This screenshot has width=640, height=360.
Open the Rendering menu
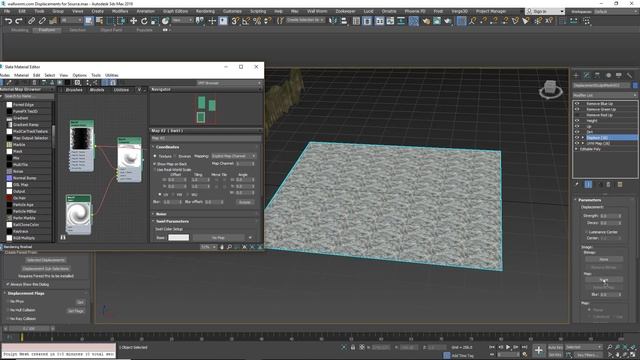[205, 11]
